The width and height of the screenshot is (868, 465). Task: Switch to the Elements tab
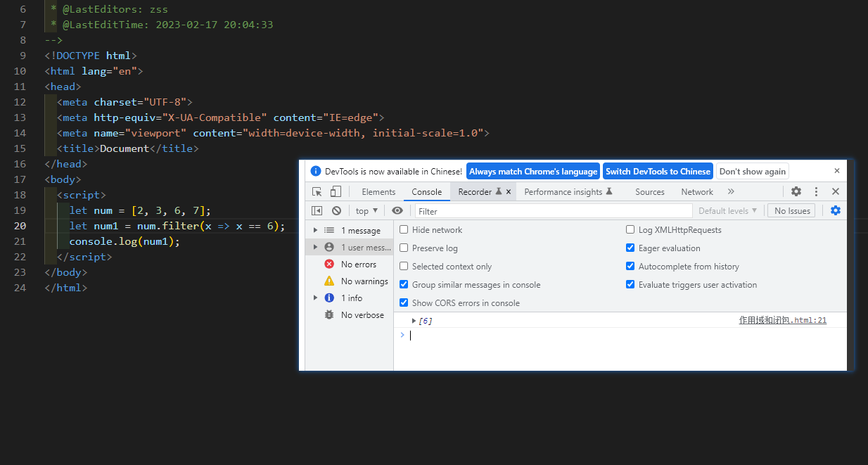click(378, 192)
